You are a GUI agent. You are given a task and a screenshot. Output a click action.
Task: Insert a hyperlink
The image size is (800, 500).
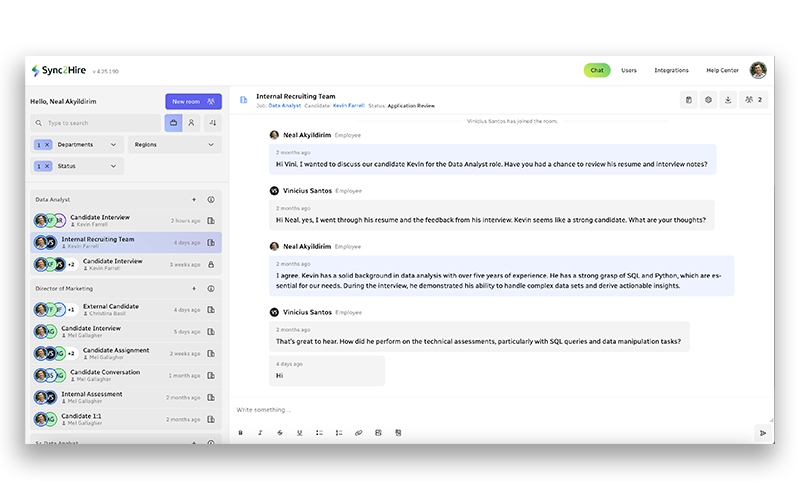pos(359,433)
